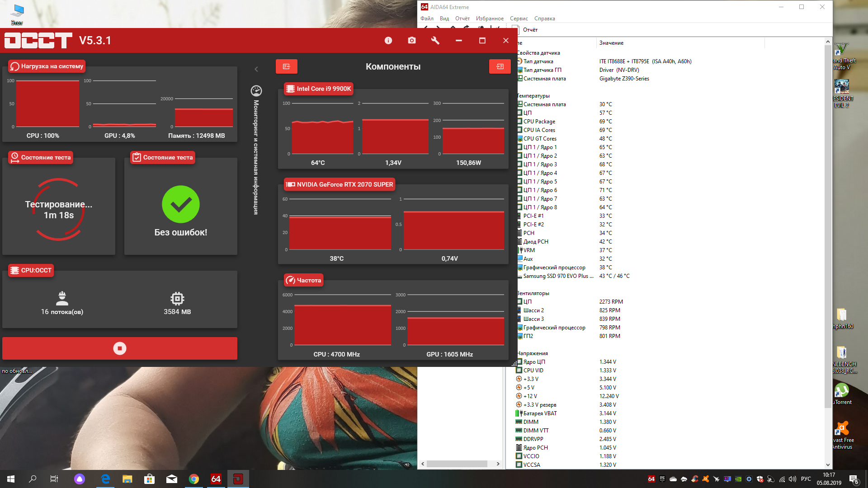Open the Файл menu in AIDA64
The height and width of the screenshot is (488, 868).
coord(426,19)
